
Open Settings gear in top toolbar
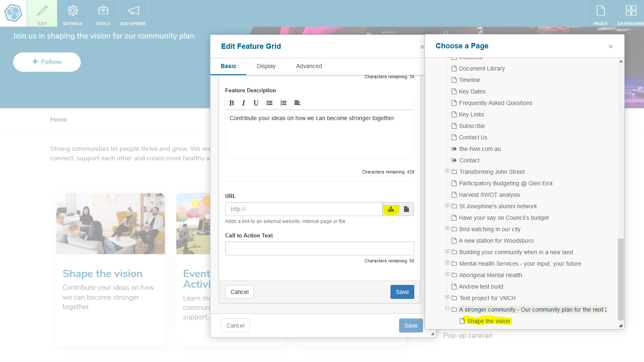coord(73,14)
